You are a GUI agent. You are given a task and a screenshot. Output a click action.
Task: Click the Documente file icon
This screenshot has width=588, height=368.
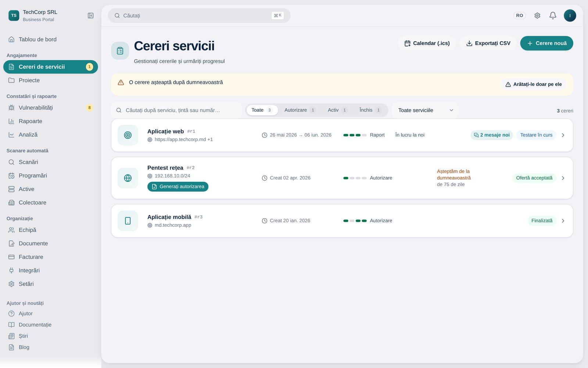click(11, 244)
